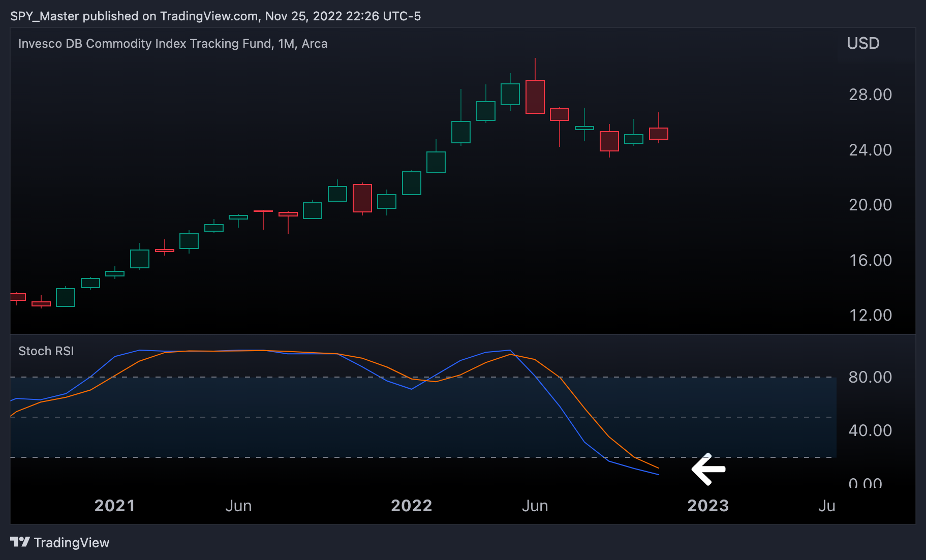Image resolution: width=926 pixels, height=560 pixels.
Task: Click the 16.00 price axis label
Action: [870, 260]
